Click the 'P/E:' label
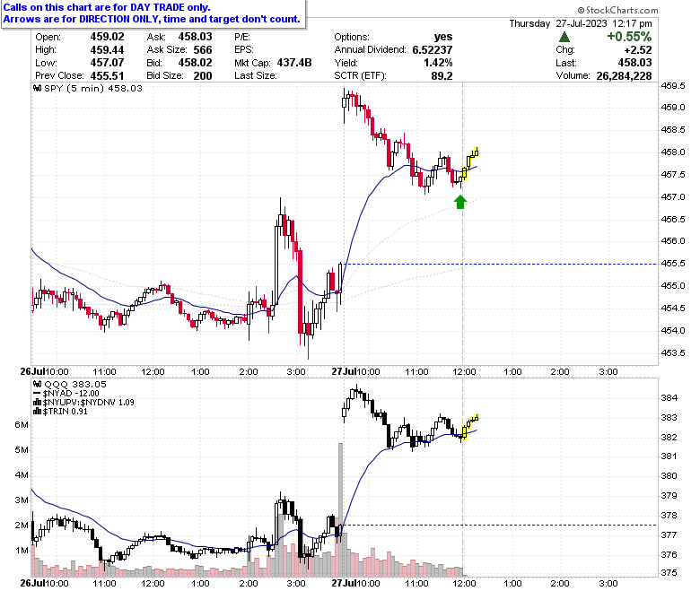This screenshot has width=700, height=591. tap(242, 37)
